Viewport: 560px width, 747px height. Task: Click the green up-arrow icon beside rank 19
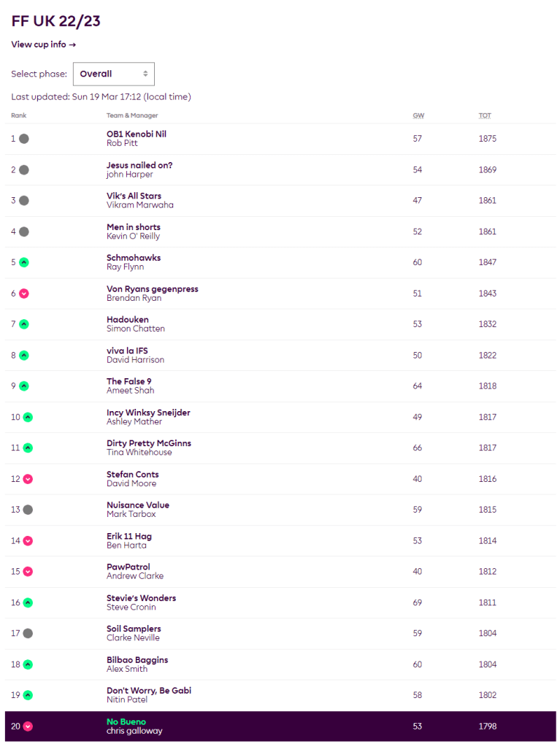pyautogui.click(x=28, y=695)
